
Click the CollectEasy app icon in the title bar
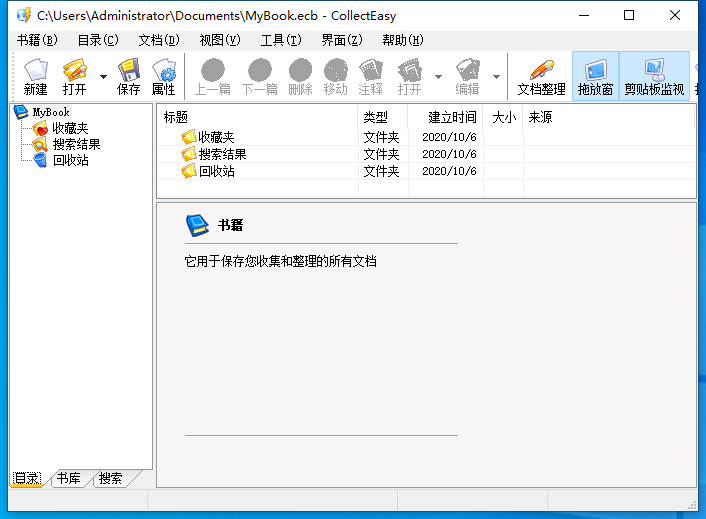[x=24, y=15]
